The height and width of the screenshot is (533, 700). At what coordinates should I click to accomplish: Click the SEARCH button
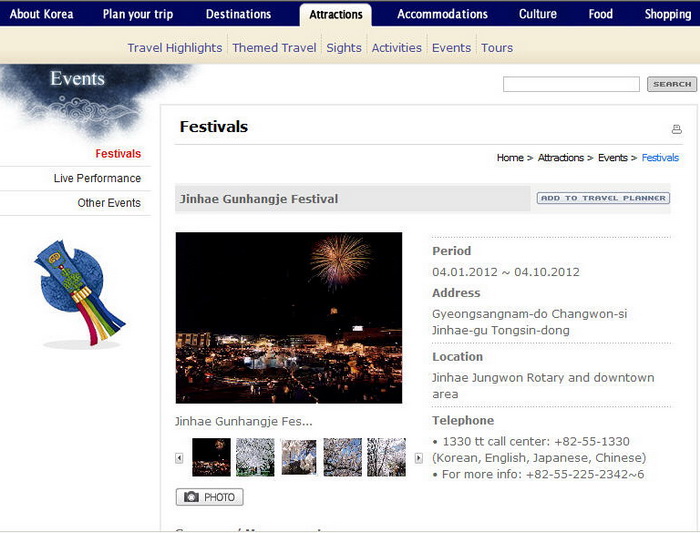(672, 84)
